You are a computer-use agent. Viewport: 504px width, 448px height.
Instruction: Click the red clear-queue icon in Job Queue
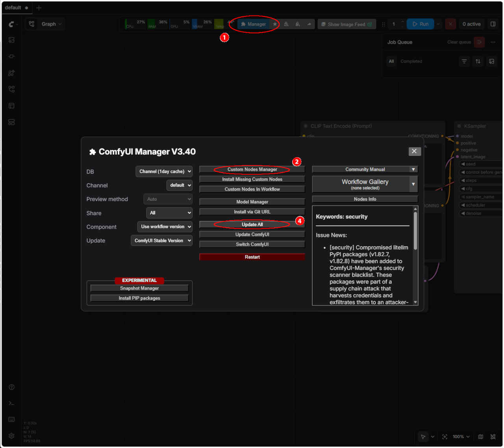click(x=479, y=42)
